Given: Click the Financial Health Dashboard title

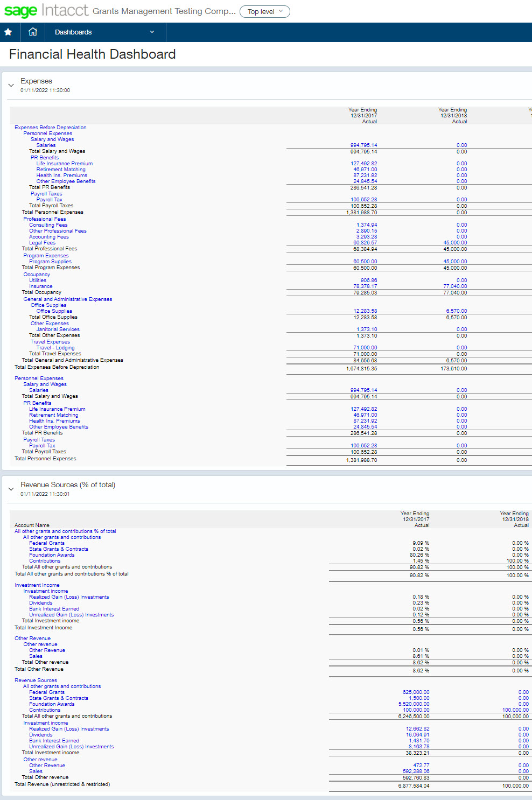Looking at the screenshot, I should click(x=92, y=54).
